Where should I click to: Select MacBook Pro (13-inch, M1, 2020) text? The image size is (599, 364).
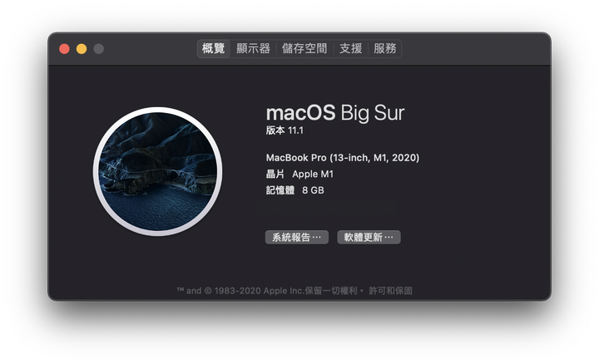click(x=343, y=158)
